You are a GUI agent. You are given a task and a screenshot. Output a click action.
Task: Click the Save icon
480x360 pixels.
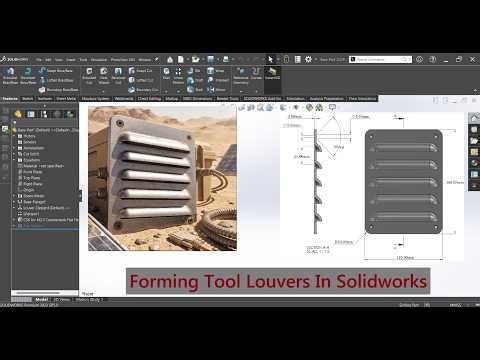click(211, 59)
